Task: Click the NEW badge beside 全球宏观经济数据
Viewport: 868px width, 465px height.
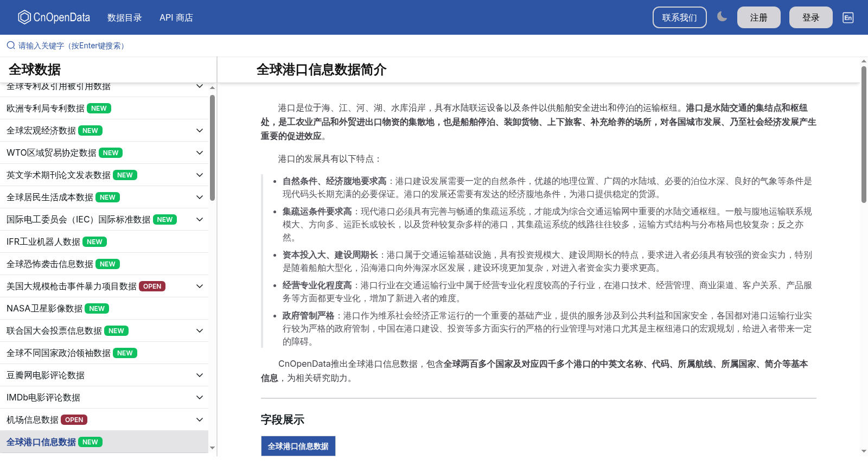Action: tap(90, 131)
